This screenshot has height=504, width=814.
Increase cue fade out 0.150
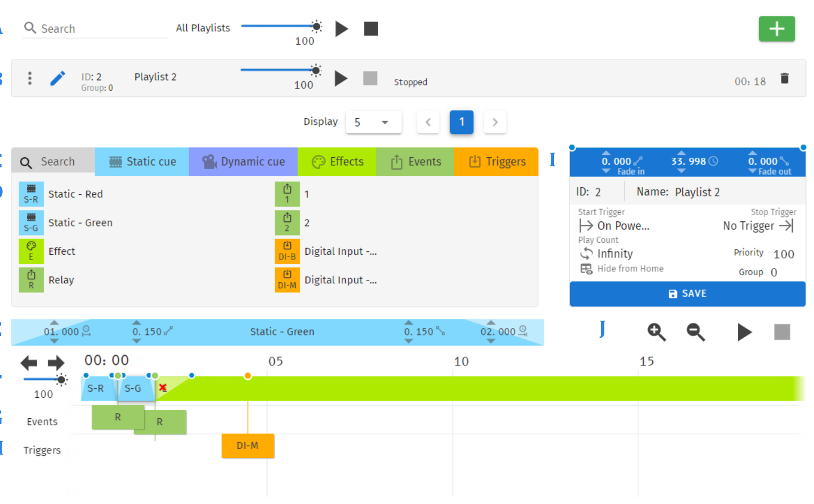[409, 322]
